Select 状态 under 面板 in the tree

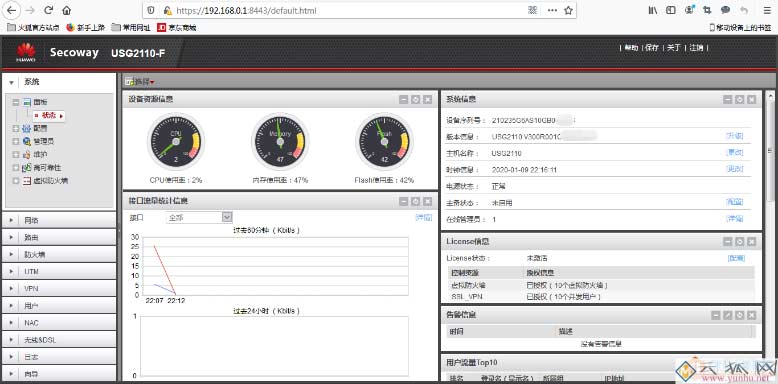(49, 115)
